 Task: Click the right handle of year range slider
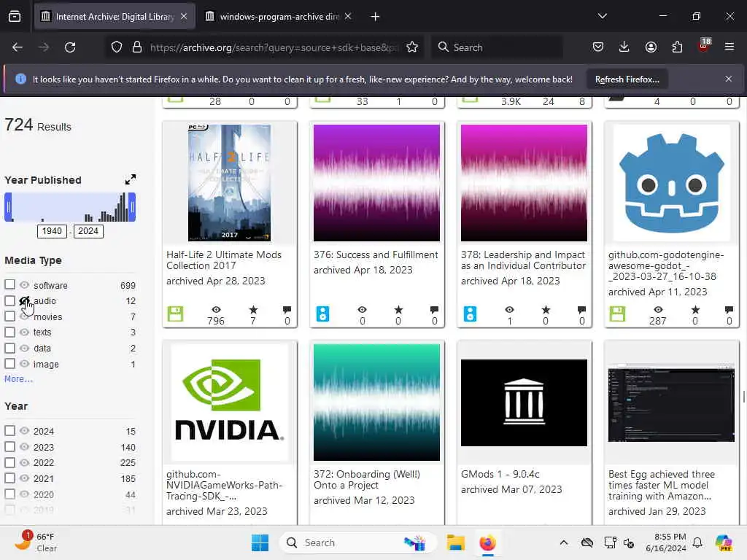click(x=132, y=207)
